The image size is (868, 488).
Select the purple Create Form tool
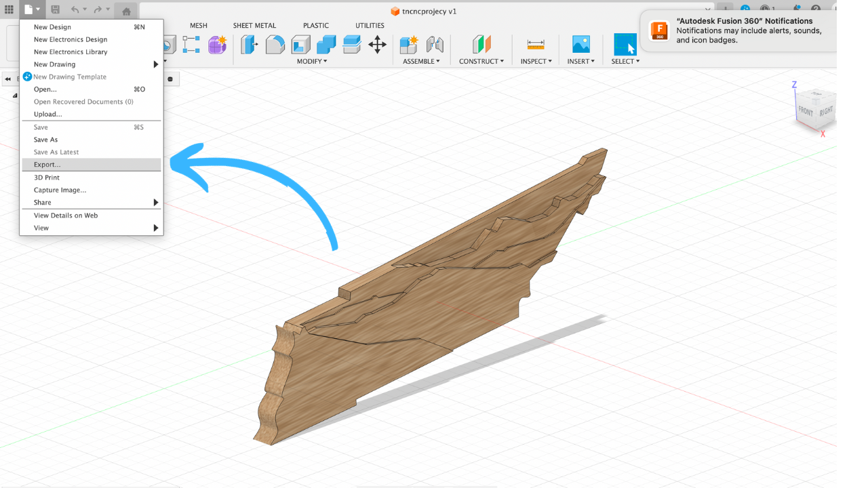pyautogui.click(x=217, y=45)
